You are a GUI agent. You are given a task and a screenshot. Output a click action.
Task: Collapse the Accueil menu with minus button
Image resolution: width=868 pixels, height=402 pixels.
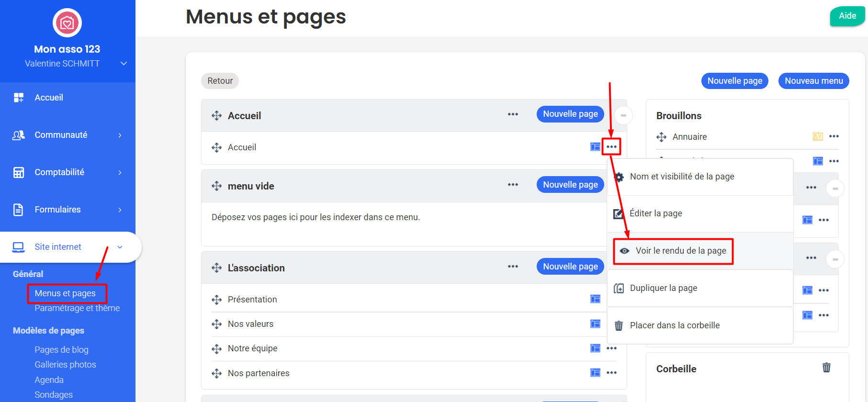tap(623, 115)
